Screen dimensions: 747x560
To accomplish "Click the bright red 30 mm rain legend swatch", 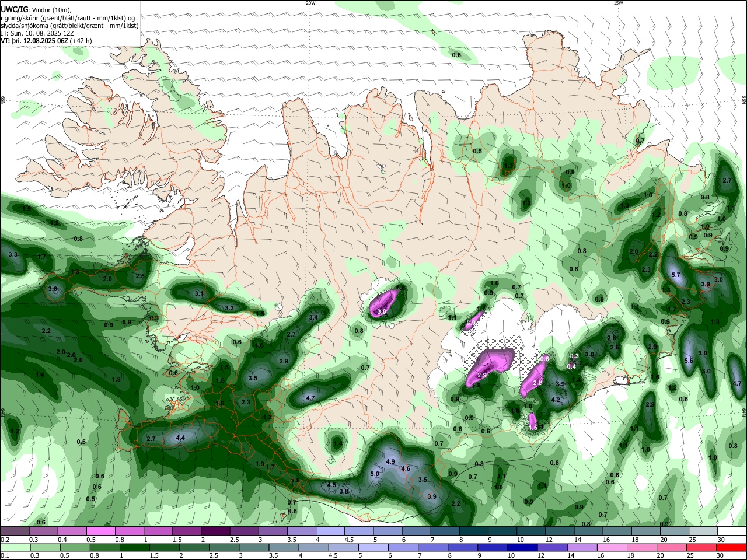I will click(731, 547).
